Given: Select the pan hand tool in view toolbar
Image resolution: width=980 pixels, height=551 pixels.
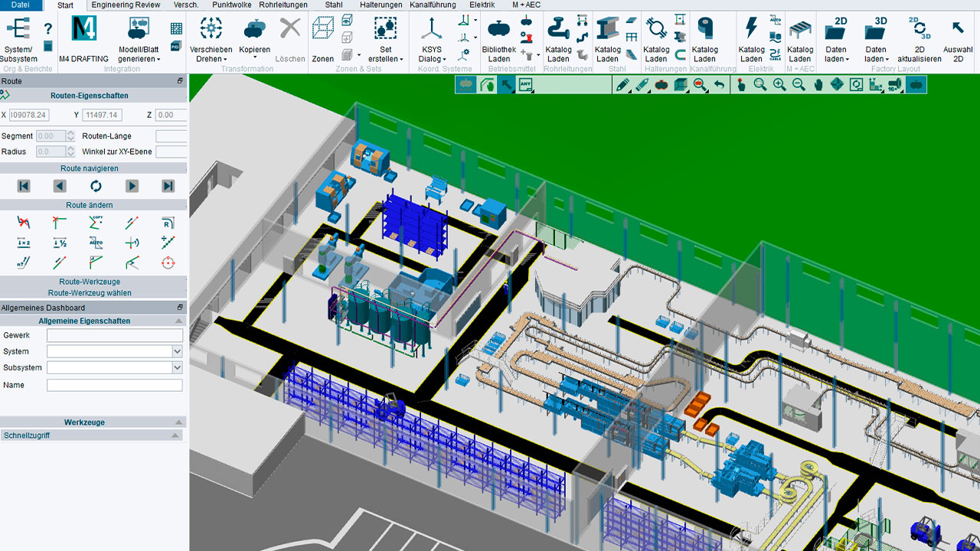Looking at the screenshot, I should click(x=818, y=85).
